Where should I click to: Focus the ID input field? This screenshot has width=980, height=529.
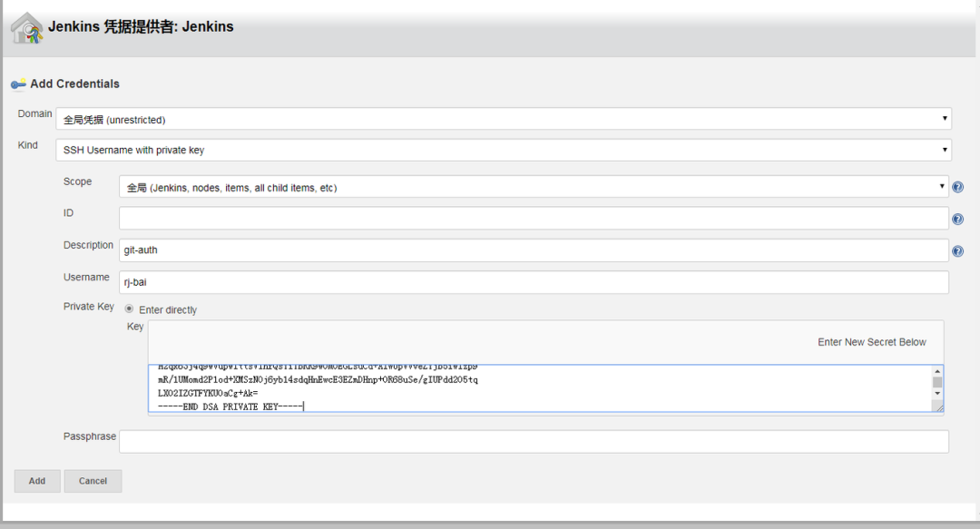[x=534, y=219]
